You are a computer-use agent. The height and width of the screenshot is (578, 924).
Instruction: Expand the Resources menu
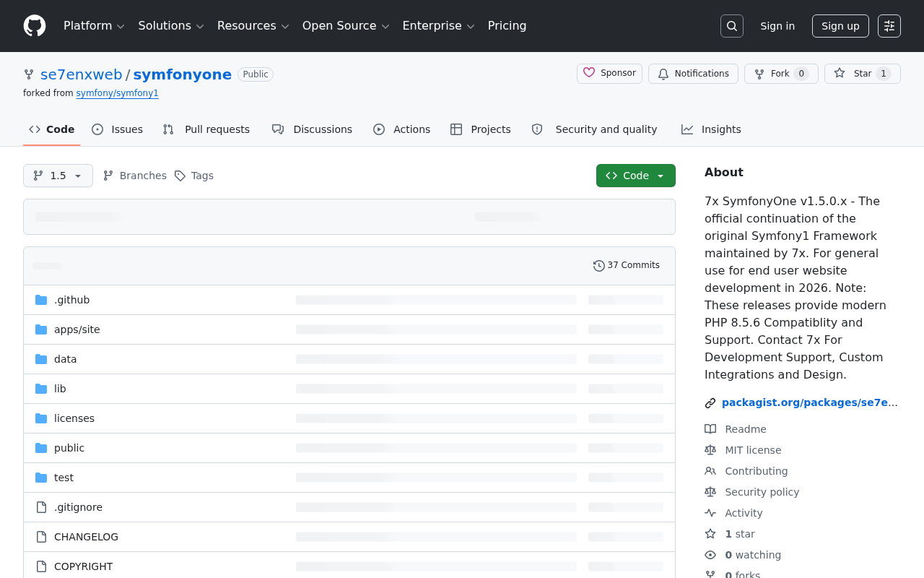pos(253,26)
